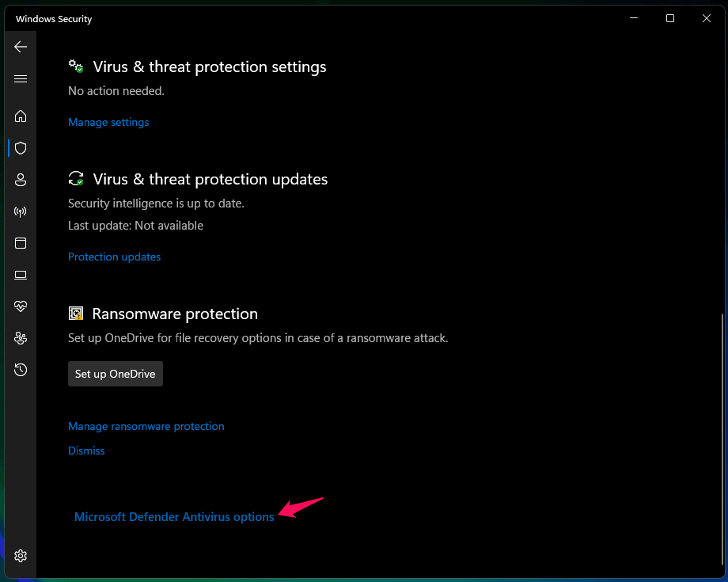Select Virus & threat protection shield icon
Viewport: 728px width, 582px height.
tap(21, 148)
